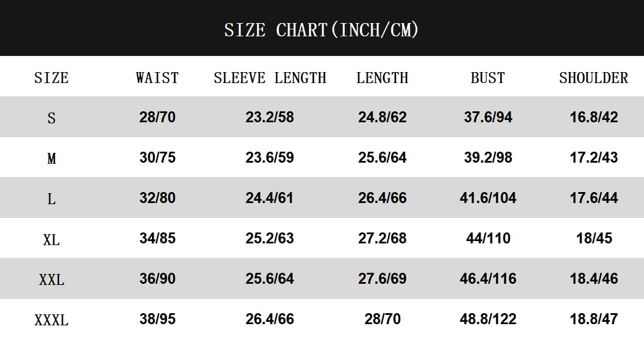The image size is (644, 338).
Task: Click the BUST column header
Action: [x=488, y=77]
